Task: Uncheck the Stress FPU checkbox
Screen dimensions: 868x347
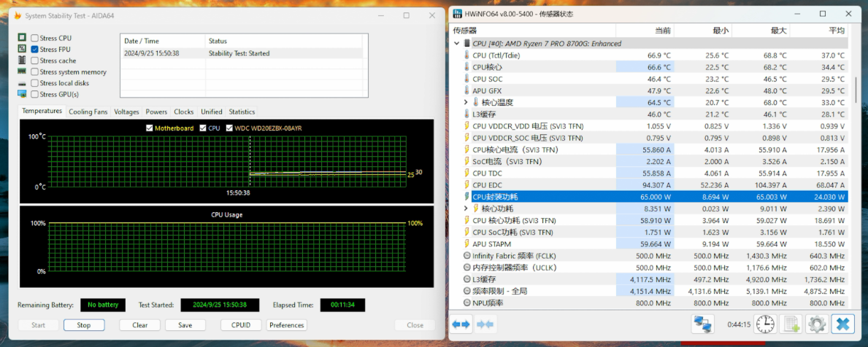Action: [34, 50]
